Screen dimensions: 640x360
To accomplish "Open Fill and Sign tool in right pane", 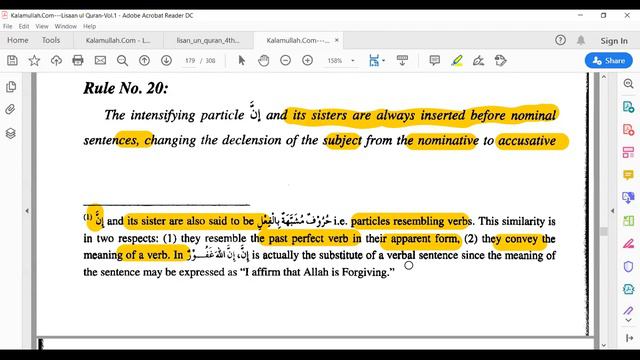I will coord(629,311).
